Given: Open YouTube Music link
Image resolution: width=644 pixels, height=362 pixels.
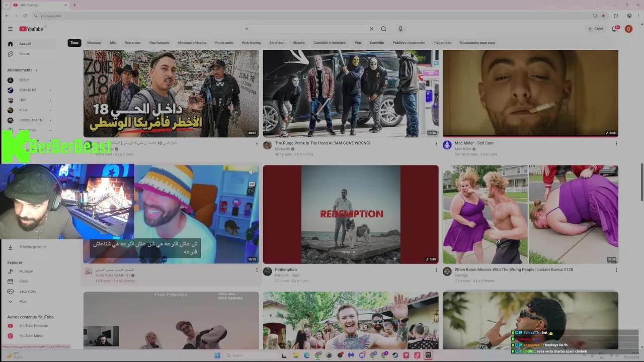Looking at the screenshot, I should click(31, 335).
